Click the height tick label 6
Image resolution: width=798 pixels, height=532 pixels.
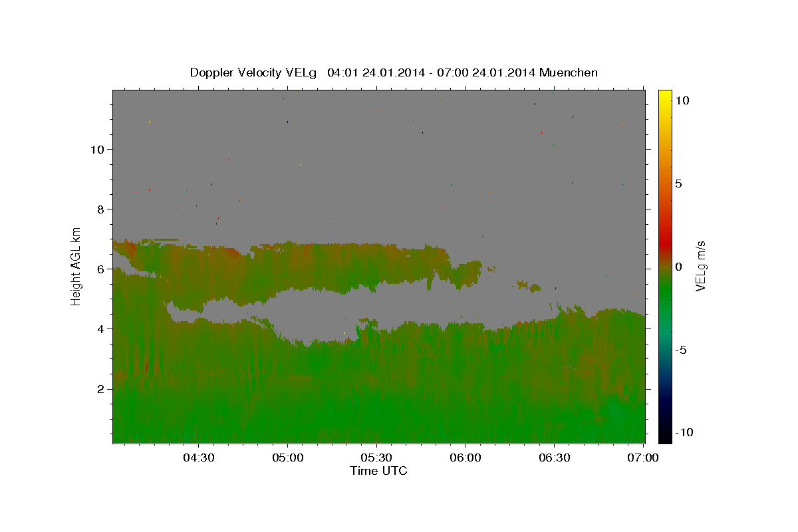(100, 269)
